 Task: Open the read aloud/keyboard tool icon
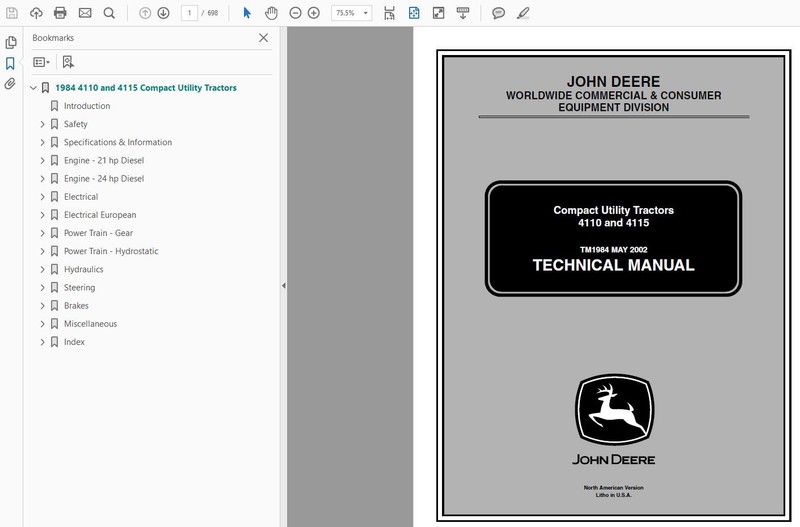click(x=463, y=13)
